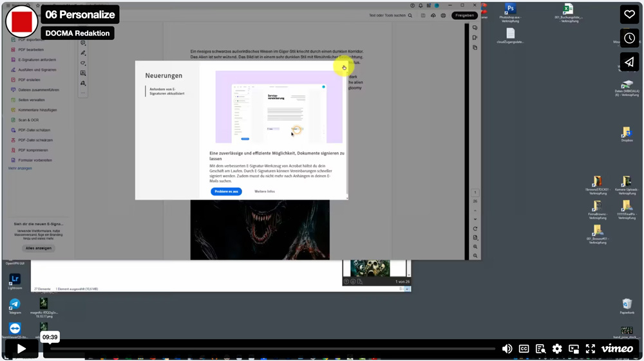Open the Vimeo logo link

(617, 349)
